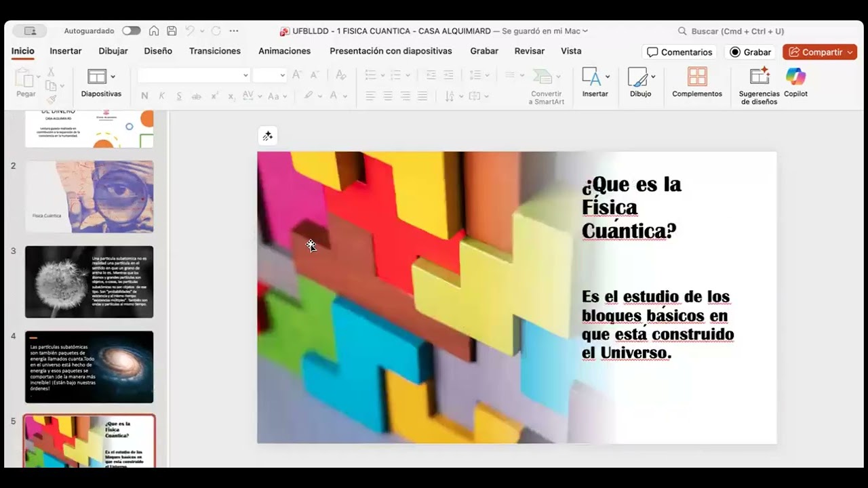This screenshot has width=868, height=488.
Task: Click the designer sparkle icon above the slide
Action: 268,136
